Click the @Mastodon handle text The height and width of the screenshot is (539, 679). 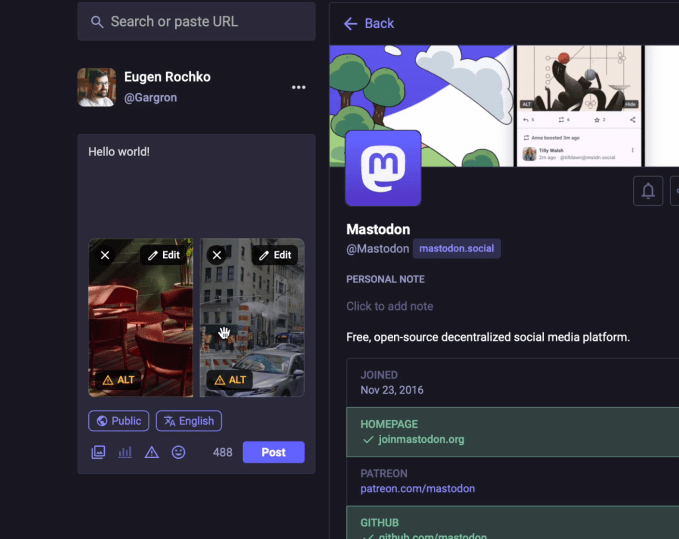point(378,249)
